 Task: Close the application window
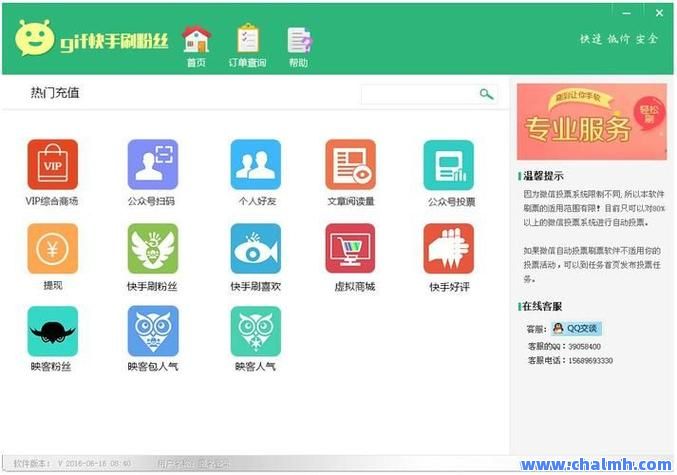[x=659, y=13]
